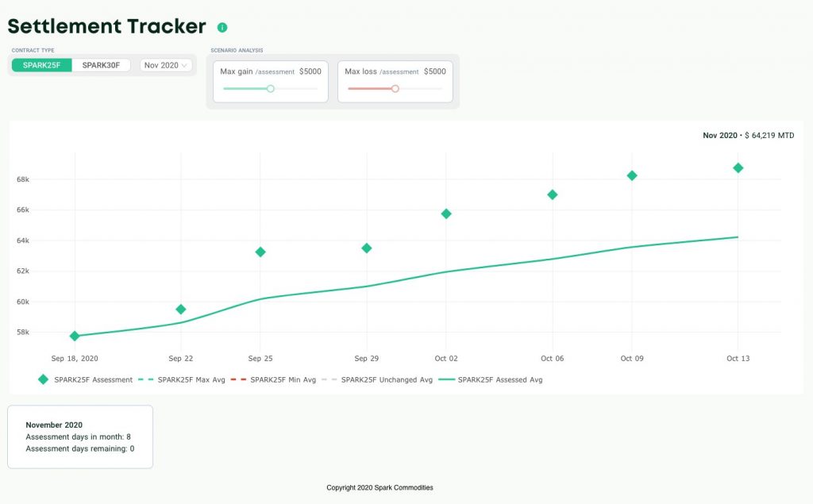Click the Sep 22 assessment diamond marker
The height and width of the screenshot is (504, 813).
pos(181,309)
